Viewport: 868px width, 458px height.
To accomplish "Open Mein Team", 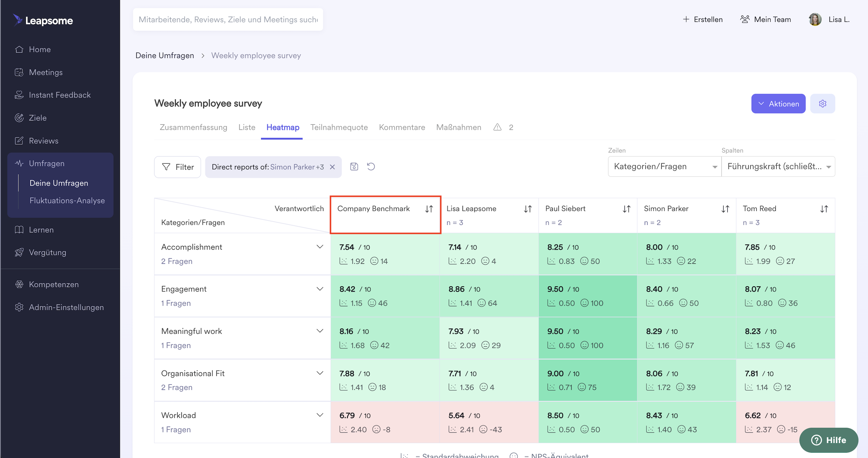I will (x=765, y=20).
